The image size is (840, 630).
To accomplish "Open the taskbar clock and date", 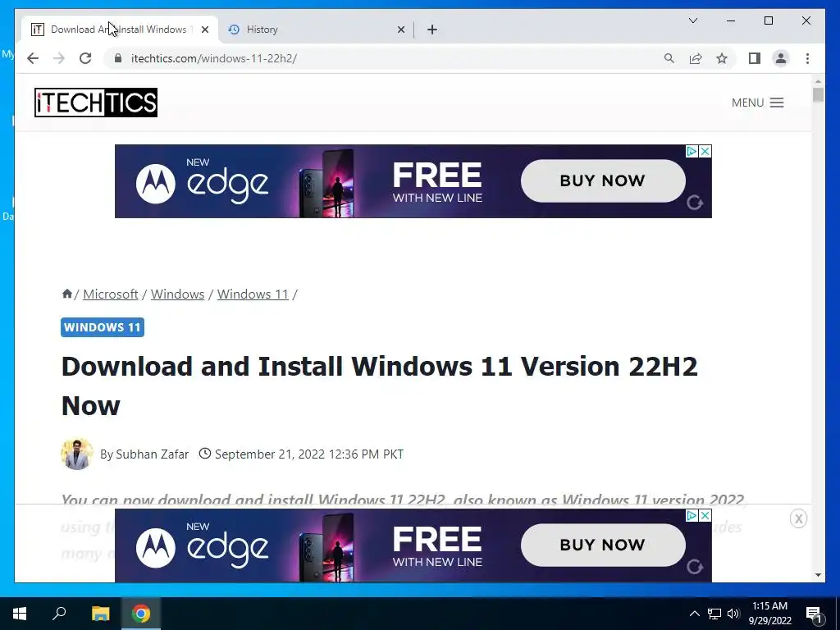I will 769,614.
